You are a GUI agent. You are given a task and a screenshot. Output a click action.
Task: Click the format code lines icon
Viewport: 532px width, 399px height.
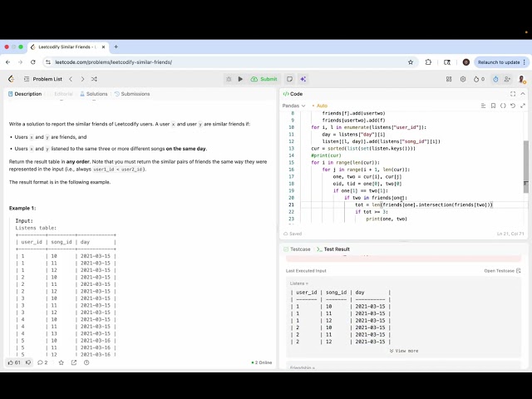tap(483, 106)
